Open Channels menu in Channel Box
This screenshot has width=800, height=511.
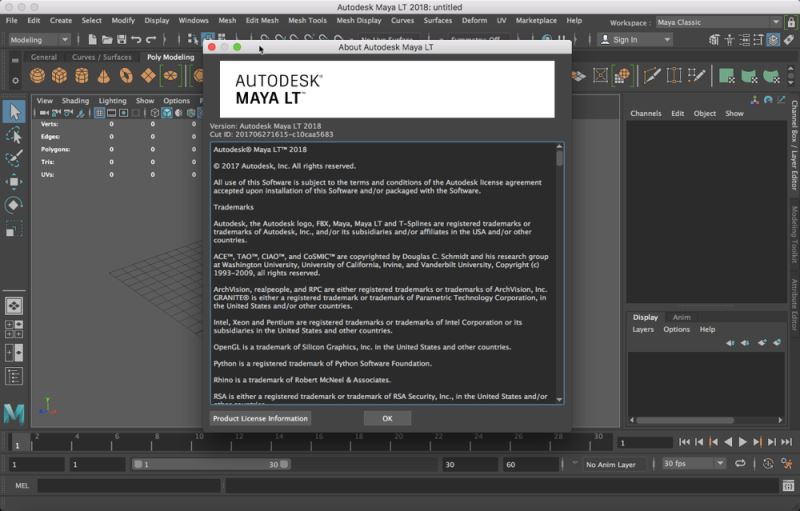645,113
